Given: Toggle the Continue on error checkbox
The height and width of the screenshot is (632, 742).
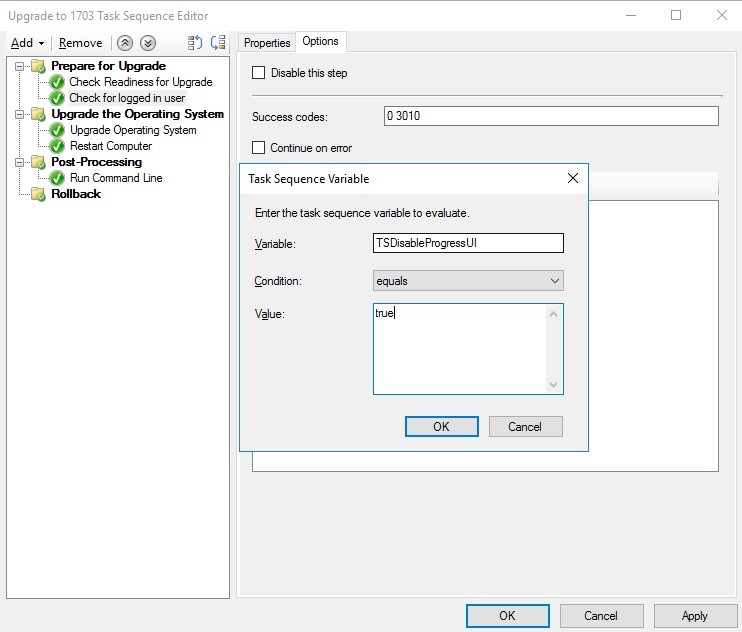Looking at the screenshot, I should [258, 148].
